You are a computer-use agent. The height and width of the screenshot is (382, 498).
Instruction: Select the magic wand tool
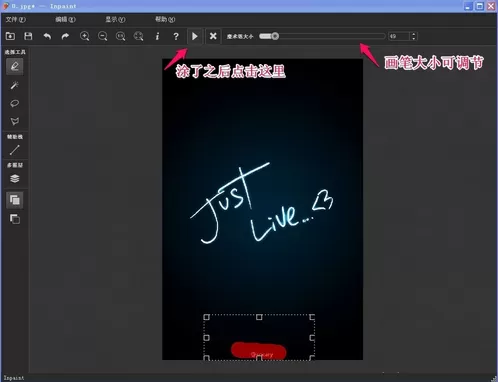click(15, 85)
